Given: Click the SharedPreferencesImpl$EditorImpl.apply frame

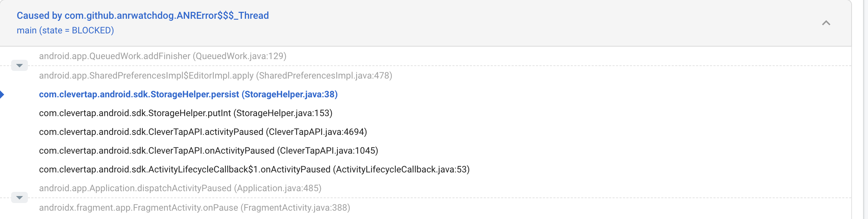Looking at the screenshot, I should (x=216, y=75).
